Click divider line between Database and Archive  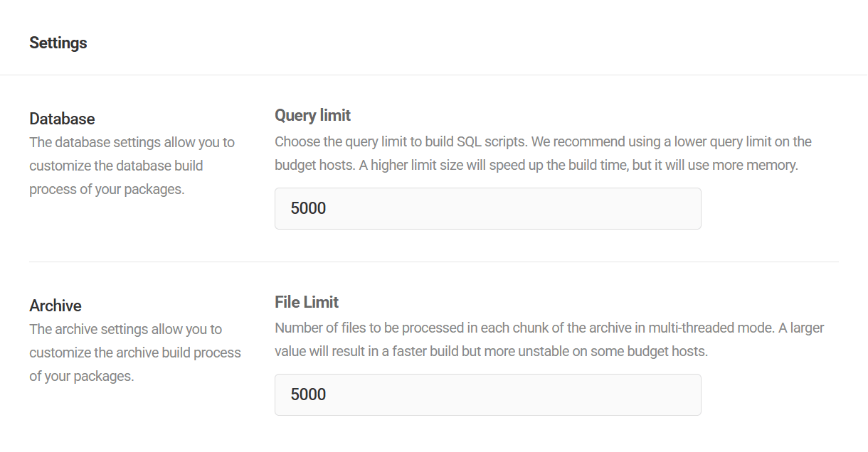(434, 262)
